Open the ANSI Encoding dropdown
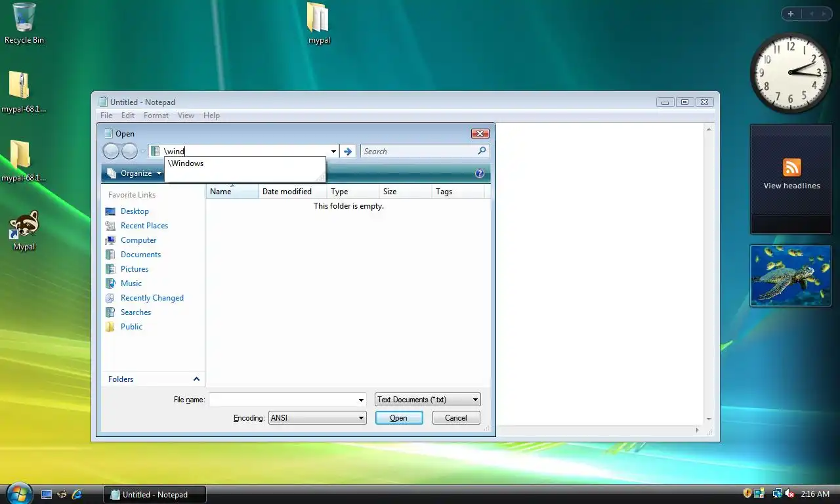Image resolution: width=840 pixels, height=504 pixels. coord(318,418)
